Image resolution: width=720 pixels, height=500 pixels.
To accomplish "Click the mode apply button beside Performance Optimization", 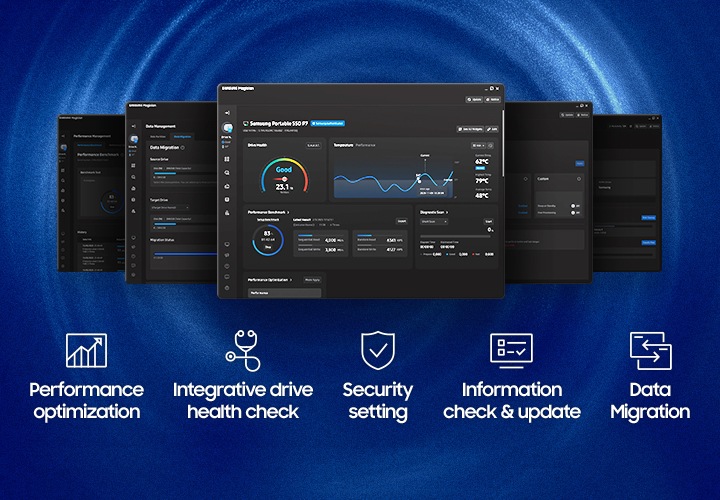I will 312,280.
